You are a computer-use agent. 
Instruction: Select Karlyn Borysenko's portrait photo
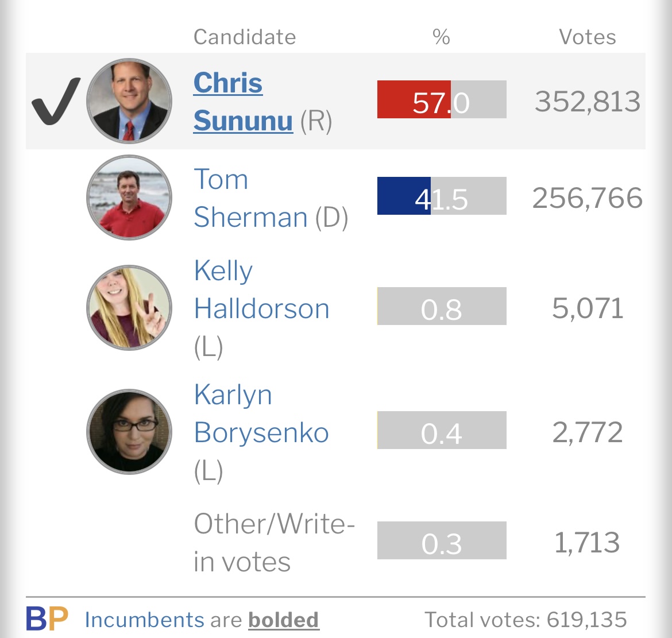pos(129,431)
